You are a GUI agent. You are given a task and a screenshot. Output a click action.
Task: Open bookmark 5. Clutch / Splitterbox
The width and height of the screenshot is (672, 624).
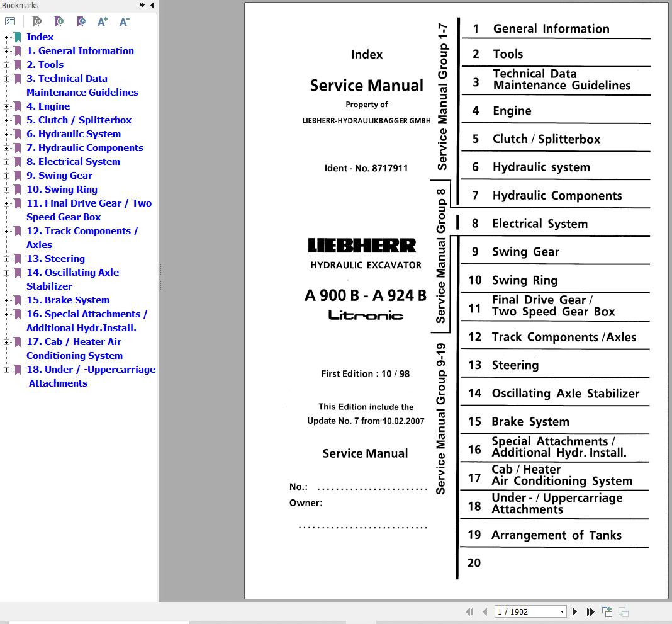(x=79, y=120)
